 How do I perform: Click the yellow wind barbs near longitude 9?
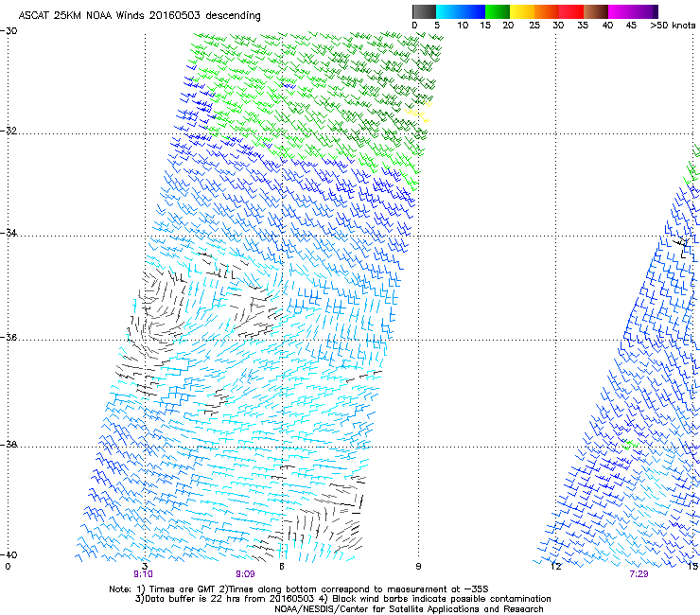(x=418, y=113)
